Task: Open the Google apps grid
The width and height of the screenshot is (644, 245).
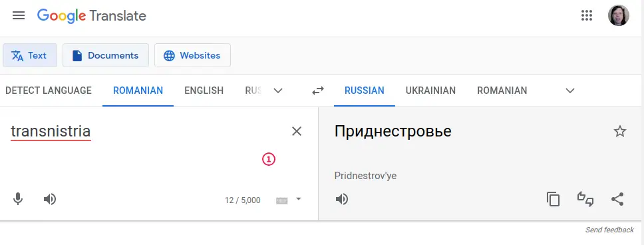Action: point(587,15)
